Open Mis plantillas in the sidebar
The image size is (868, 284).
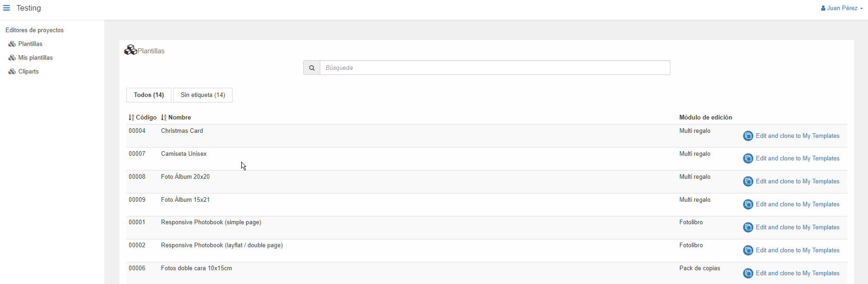pyautogui.click(x=35, y=58)
